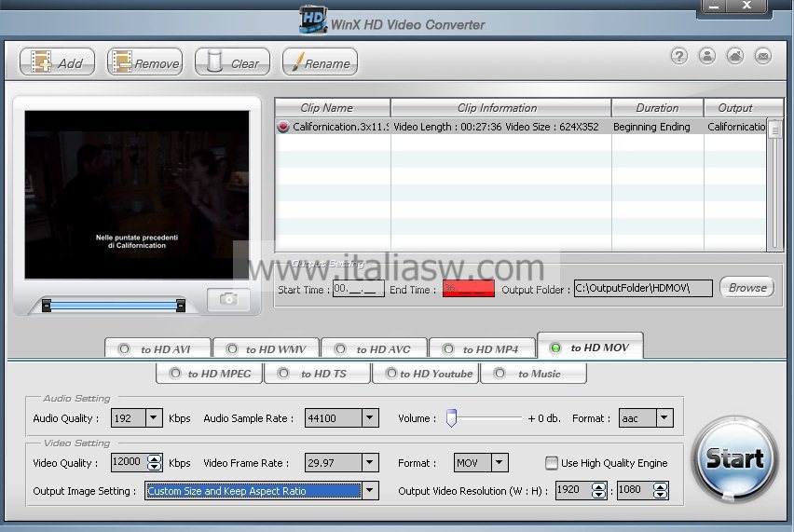Image resolution: width=794 pixels, height=532 pixels.
Task: Select the to HD AVI tab
Action: click(x=157, y=348)
